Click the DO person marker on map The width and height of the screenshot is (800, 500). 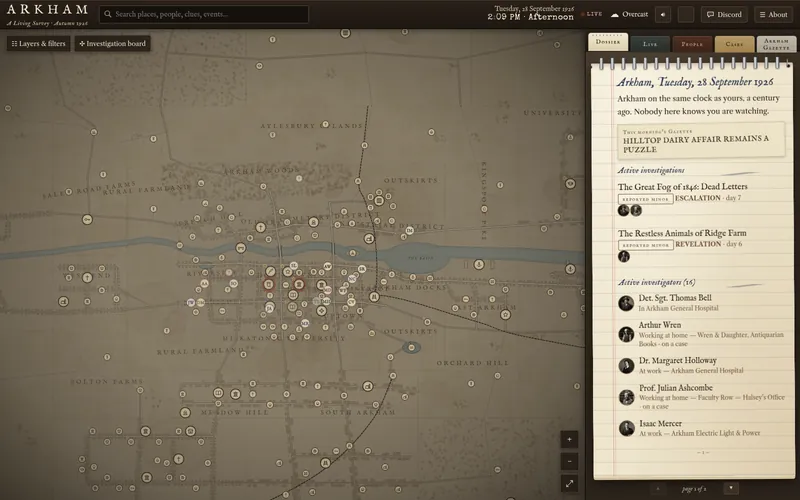pyautogui.click(x=234, y=284)
